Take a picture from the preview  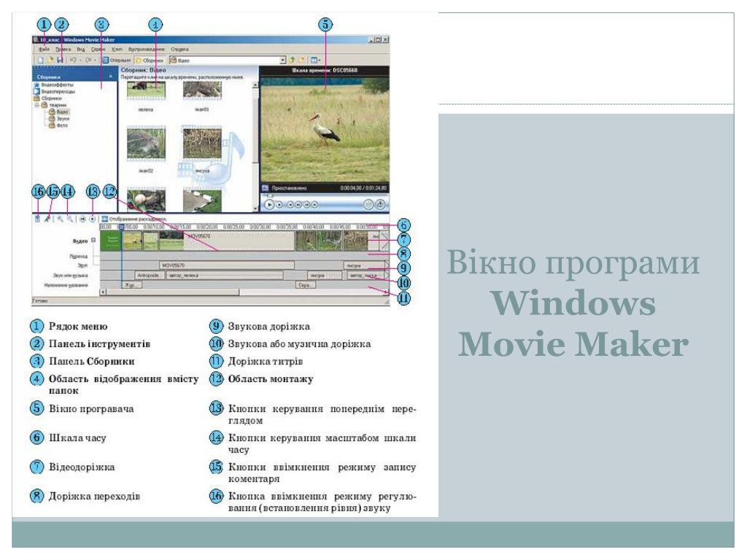[x=380, y=205]
